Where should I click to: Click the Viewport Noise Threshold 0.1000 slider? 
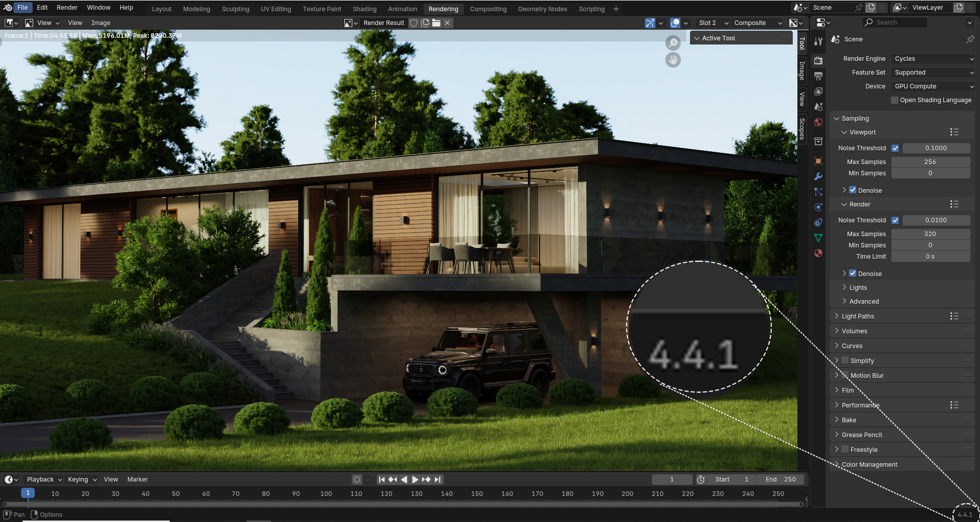[x=936, y=148]
